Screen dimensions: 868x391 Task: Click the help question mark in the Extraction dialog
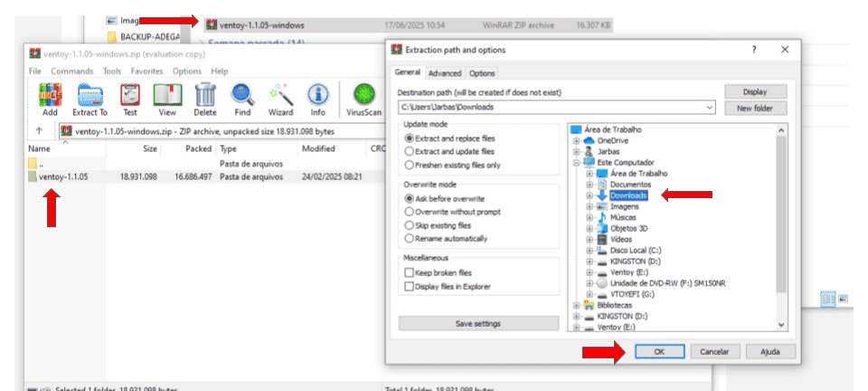click(x=754, y=50)
